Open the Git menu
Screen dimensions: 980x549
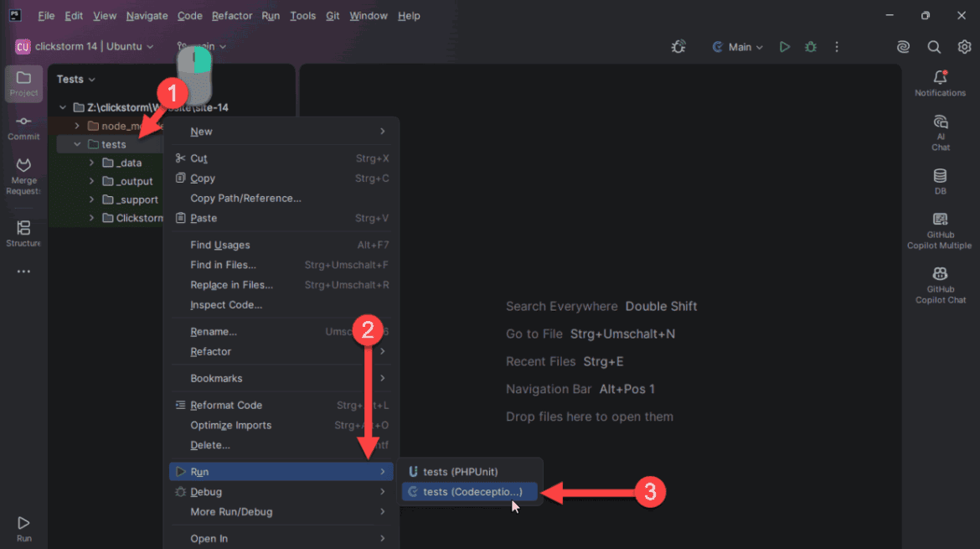[x=333, y=16]
